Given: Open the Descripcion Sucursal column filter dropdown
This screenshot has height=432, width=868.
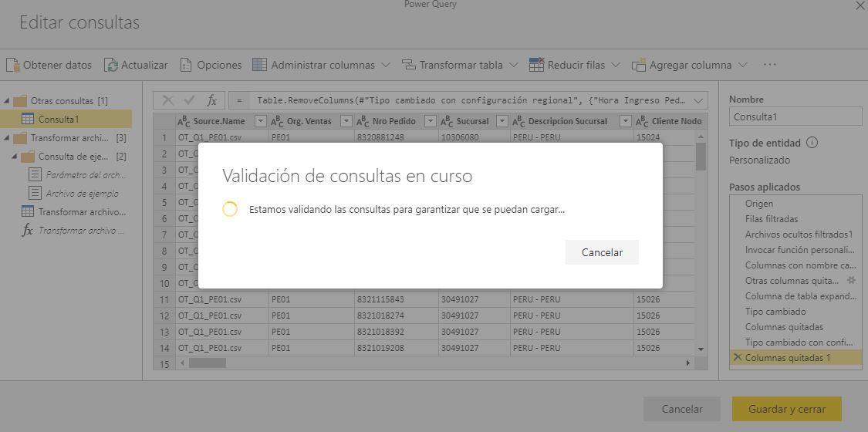Looking at the screenshot, I should [626, 121].
